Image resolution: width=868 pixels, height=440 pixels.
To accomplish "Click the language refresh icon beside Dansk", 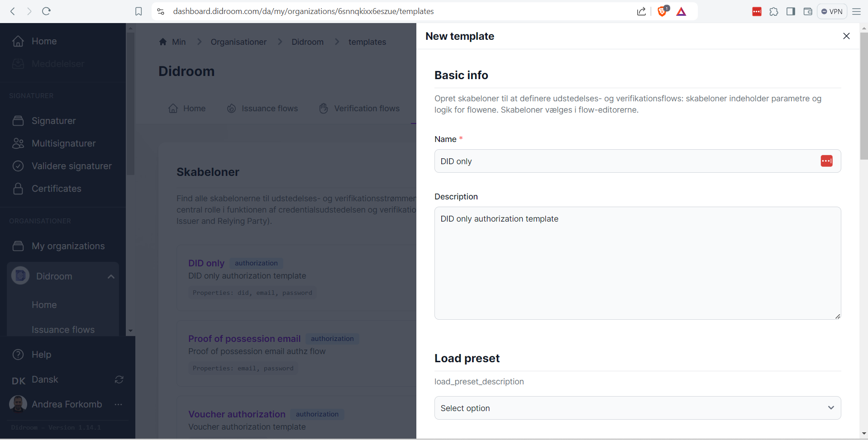I will coord(119,380).
